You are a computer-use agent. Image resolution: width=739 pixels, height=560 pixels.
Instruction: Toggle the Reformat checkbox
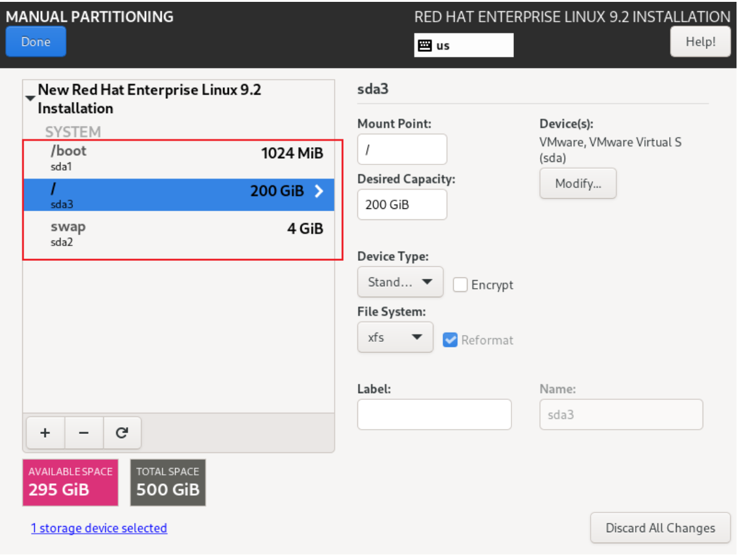tap(450, 341)
